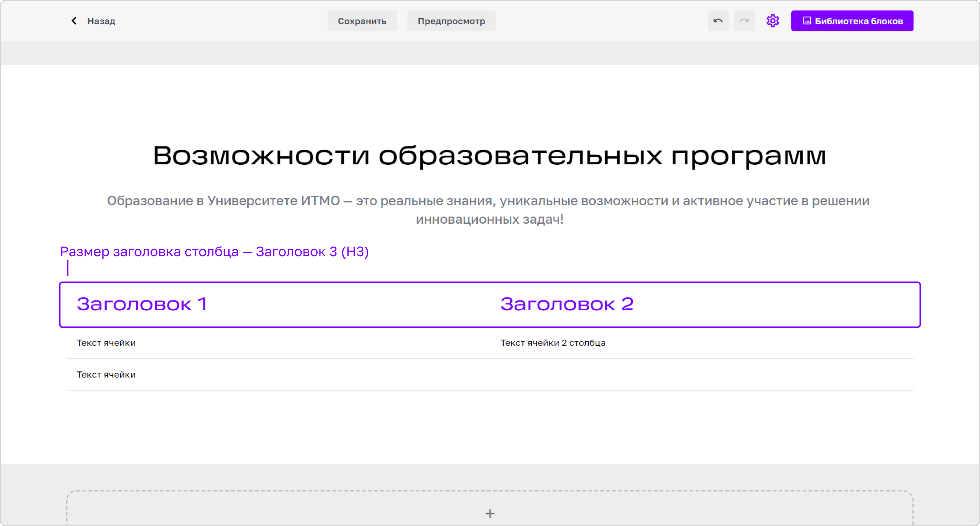Select column header Заголовок 1
Screen dimensions: 980x526
coord(142,304)
